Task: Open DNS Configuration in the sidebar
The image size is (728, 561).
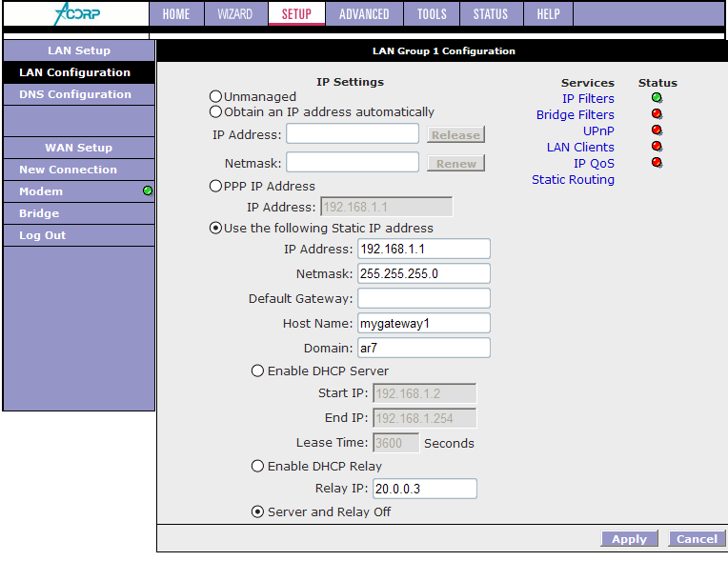Action: pyautogui.click(x=75, y=94)
